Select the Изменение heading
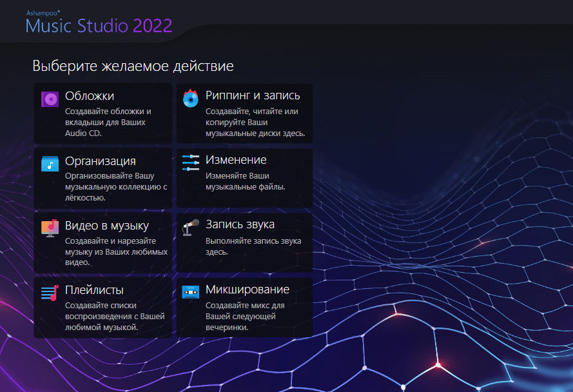The width and height of the screenshot is (573, 392). [x=236, y=160]
